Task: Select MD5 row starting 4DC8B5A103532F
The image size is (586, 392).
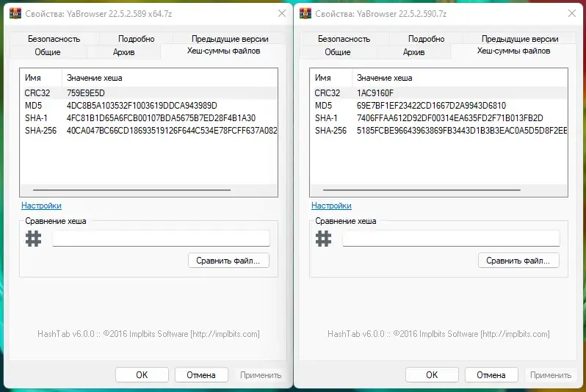Action: tap(149, 106)
